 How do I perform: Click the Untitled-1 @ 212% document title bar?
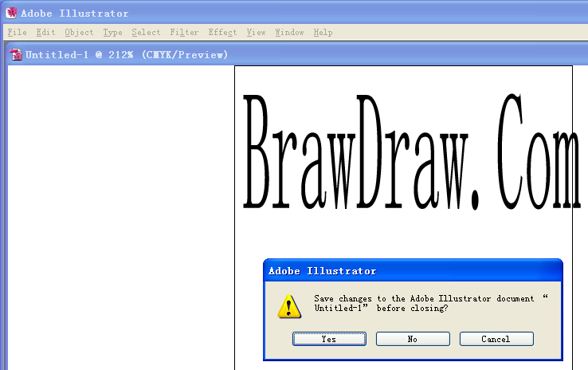[x=296, y=54]
